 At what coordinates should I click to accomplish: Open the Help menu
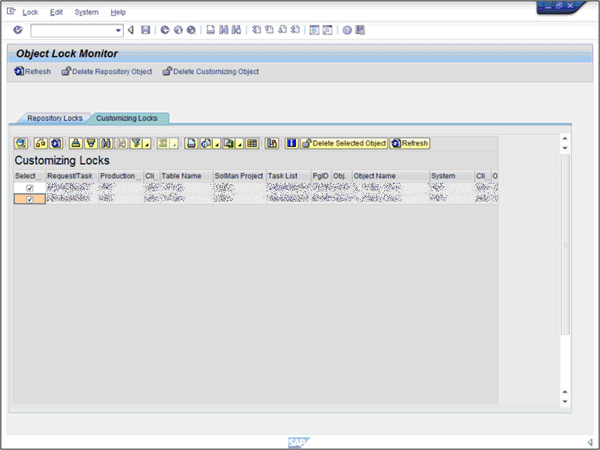click(118, 12)
